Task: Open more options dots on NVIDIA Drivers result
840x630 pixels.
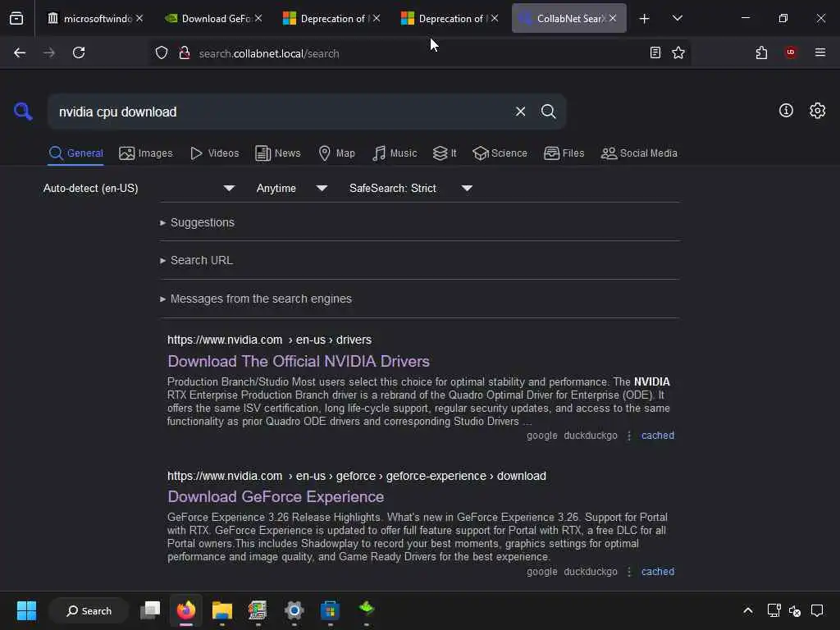Action: [629, 436]
